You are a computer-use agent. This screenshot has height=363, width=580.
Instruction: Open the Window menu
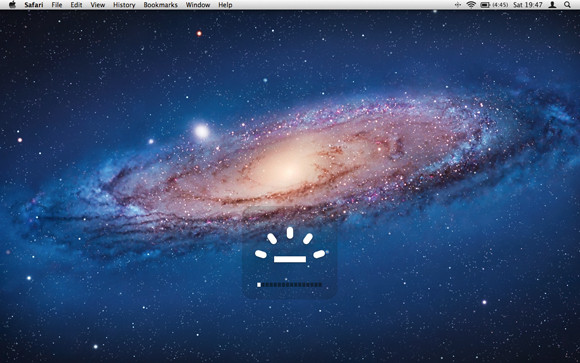click(198, 5)
